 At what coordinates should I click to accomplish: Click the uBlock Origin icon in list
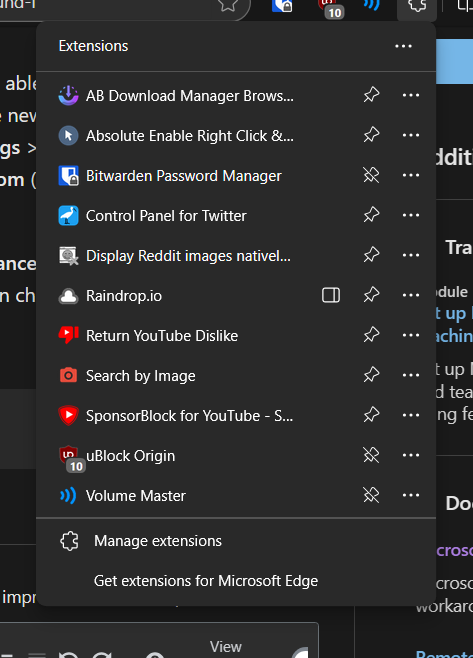[x=70, y=457]
